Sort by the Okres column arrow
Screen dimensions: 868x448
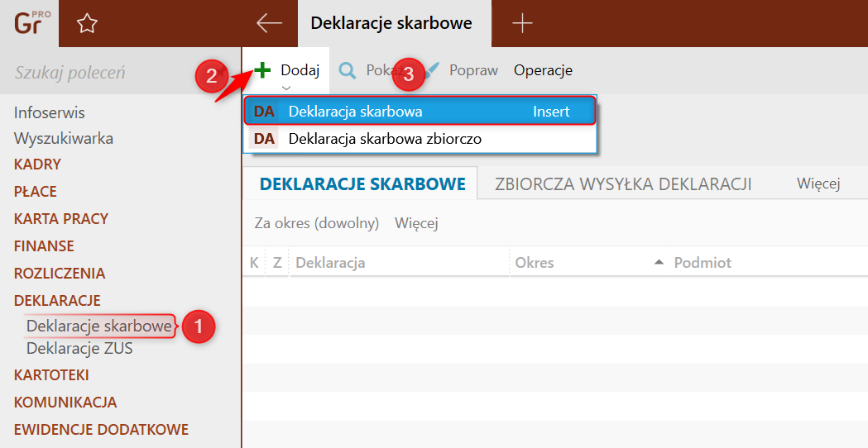(659, 262)
